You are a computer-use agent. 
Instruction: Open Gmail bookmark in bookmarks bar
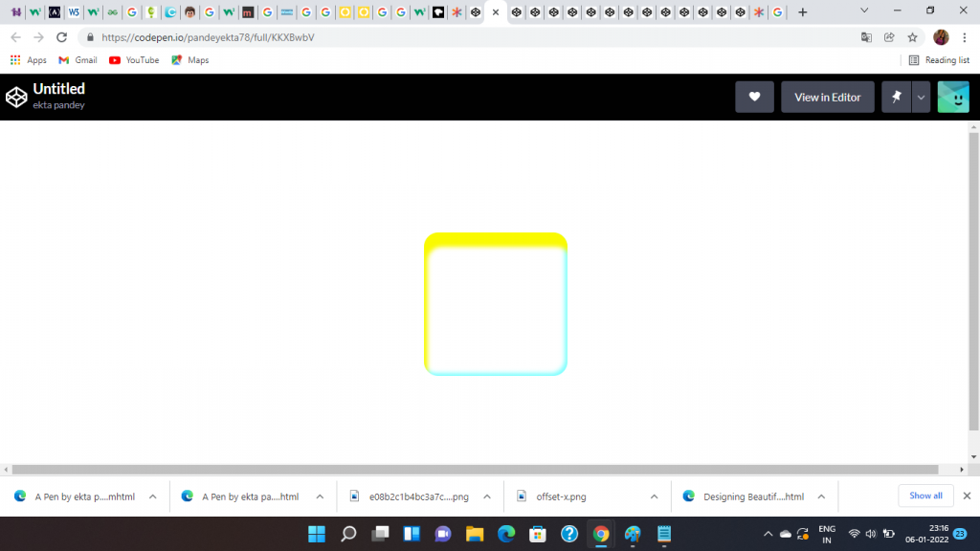(x=78, y=60)
